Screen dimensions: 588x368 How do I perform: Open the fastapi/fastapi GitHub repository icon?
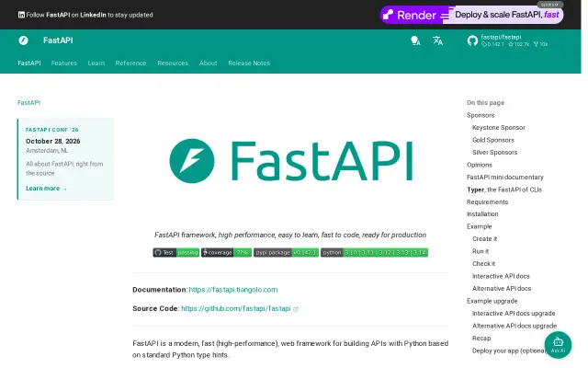point(472,40)
